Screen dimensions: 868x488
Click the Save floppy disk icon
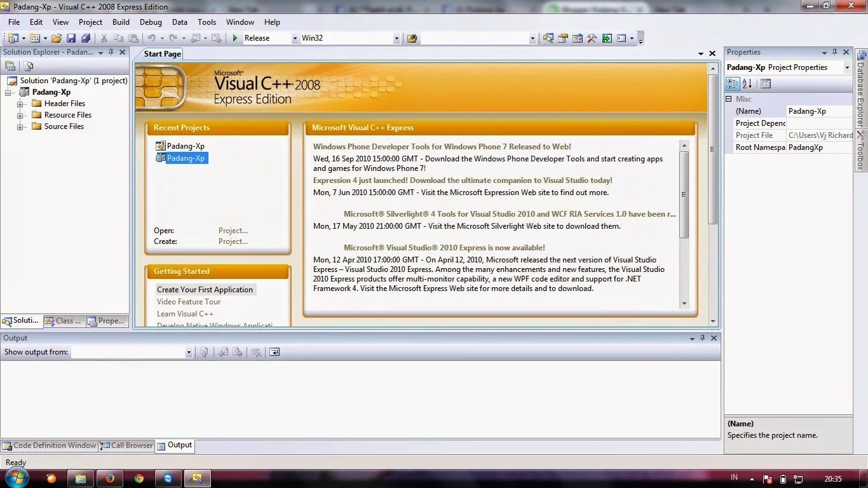click(x=71, y=38)
